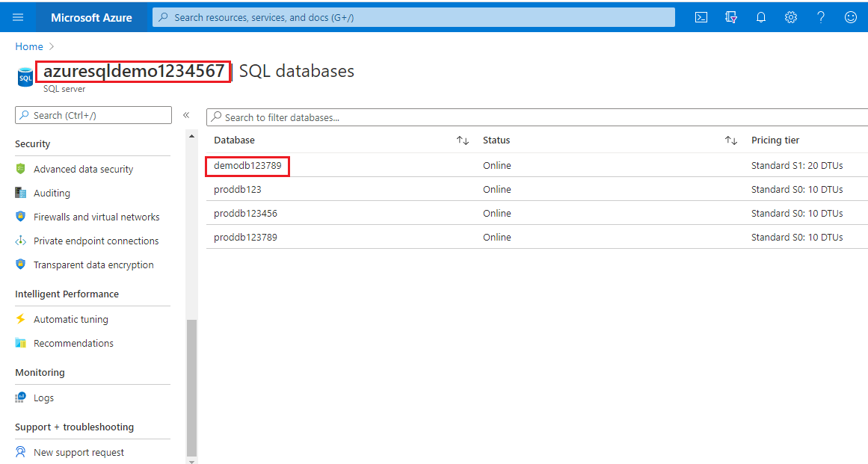
Task: Open the help question mark
Action: point(821,17)
